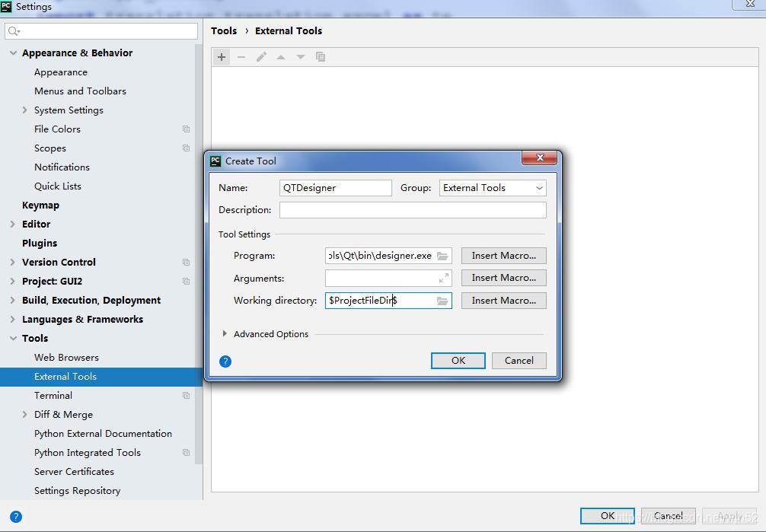Expand the Advanced Options section
The image size is (766, 532).
point(224,333)
